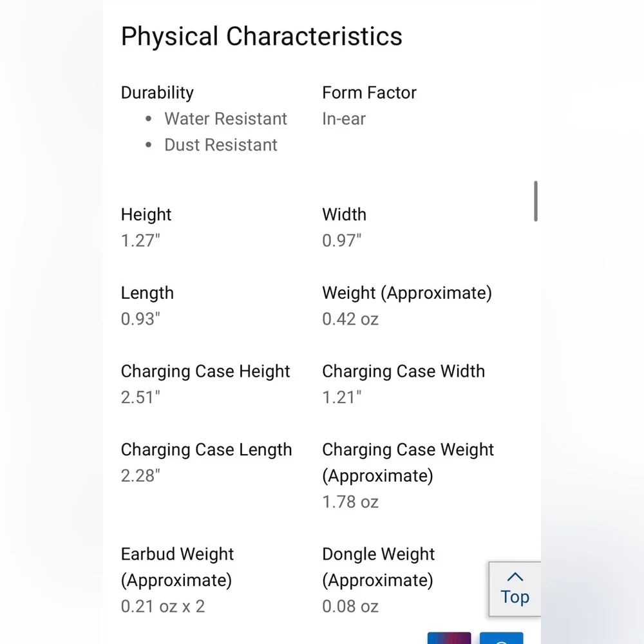Click the Durability label

point(157,92)
